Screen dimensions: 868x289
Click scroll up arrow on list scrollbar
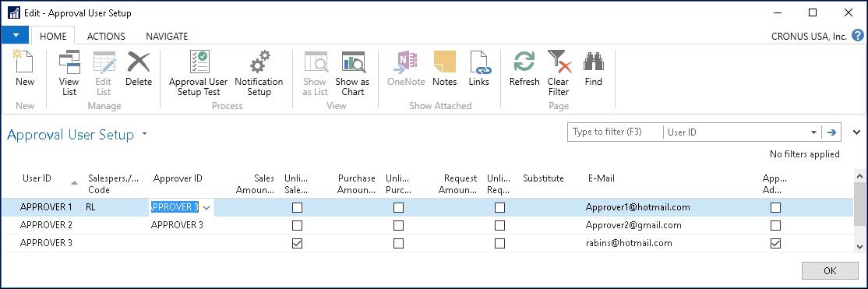[x=859, y=176]
